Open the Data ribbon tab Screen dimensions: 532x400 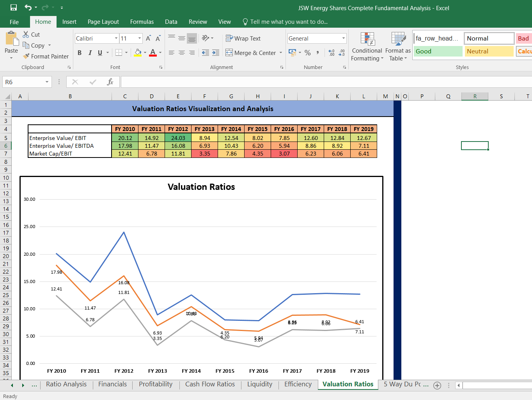171,22
